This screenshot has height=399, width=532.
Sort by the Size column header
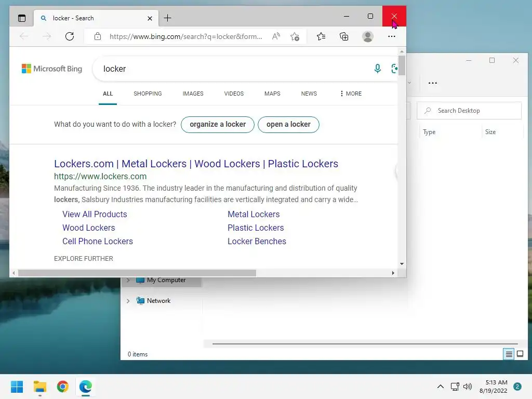point(490,132)
